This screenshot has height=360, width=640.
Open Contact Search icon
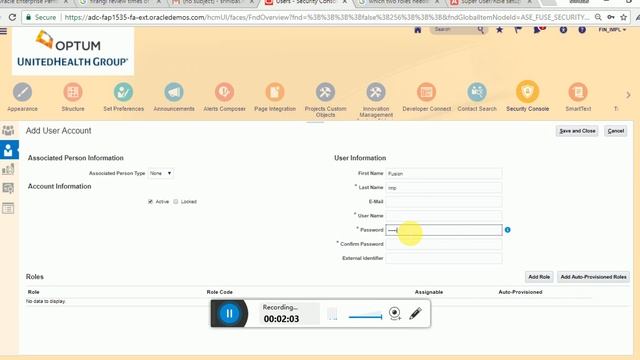click(477, 92)
